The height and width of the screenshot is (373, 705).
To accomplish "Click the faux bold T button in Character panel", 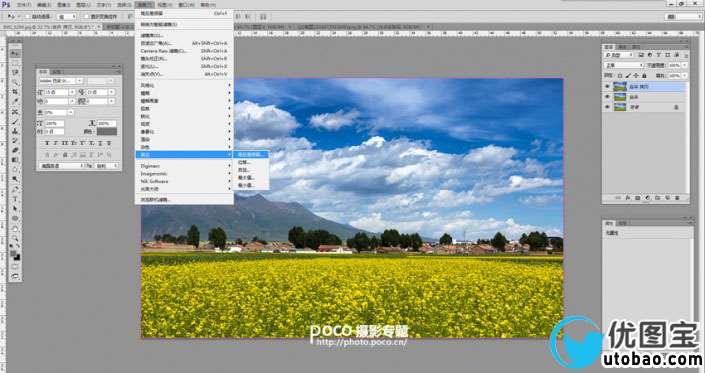I will pos(47,143).
